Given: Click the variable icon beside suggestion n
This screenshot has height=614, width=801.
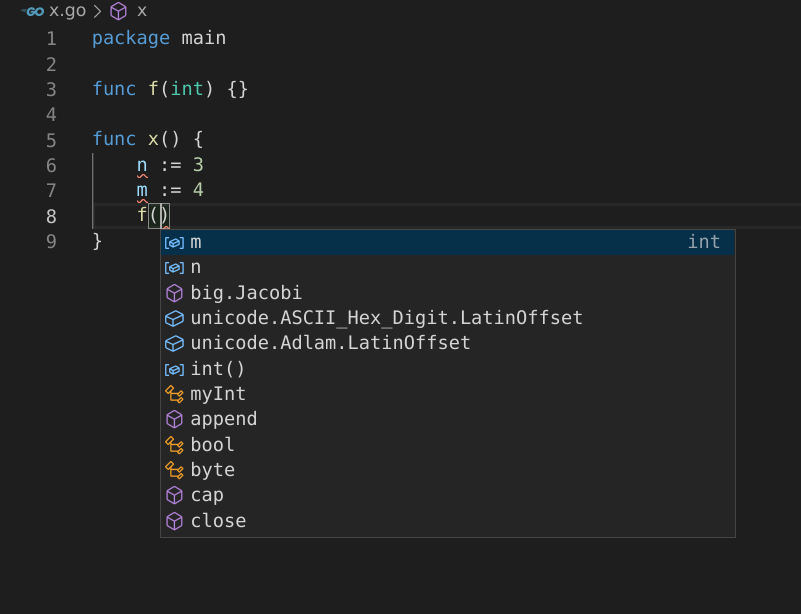Looking at the screenshot, I should click(x=174, y=267).
